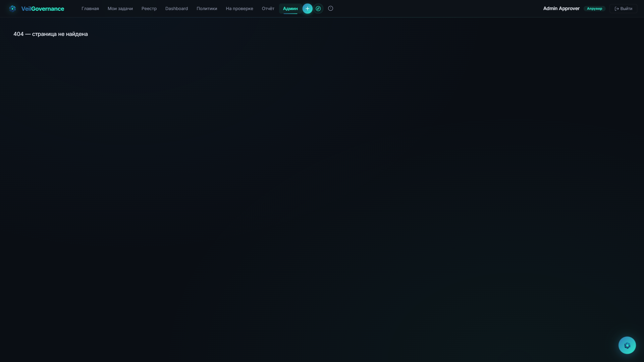Click the VeilGovernance brand name link
The image size is (644, 362).
pos(43,9)
